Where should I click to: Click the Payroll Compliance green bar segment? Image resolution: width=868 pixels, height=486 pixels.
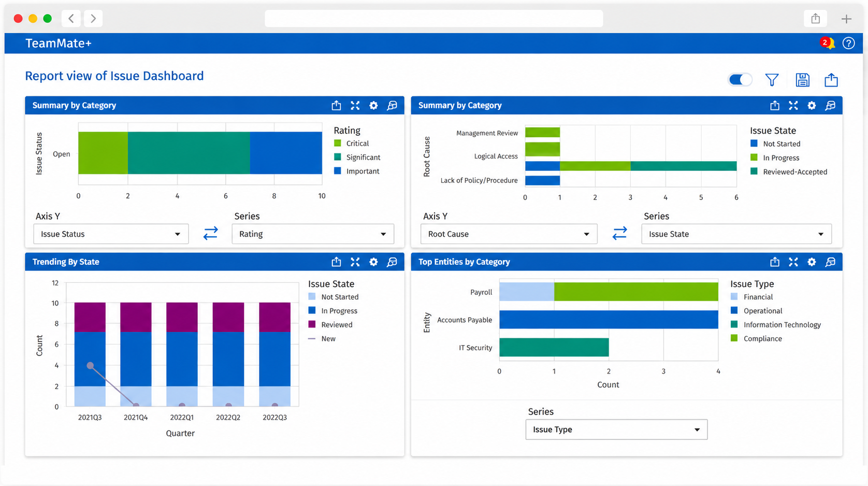pyautogui.click(x=636, y=292)
